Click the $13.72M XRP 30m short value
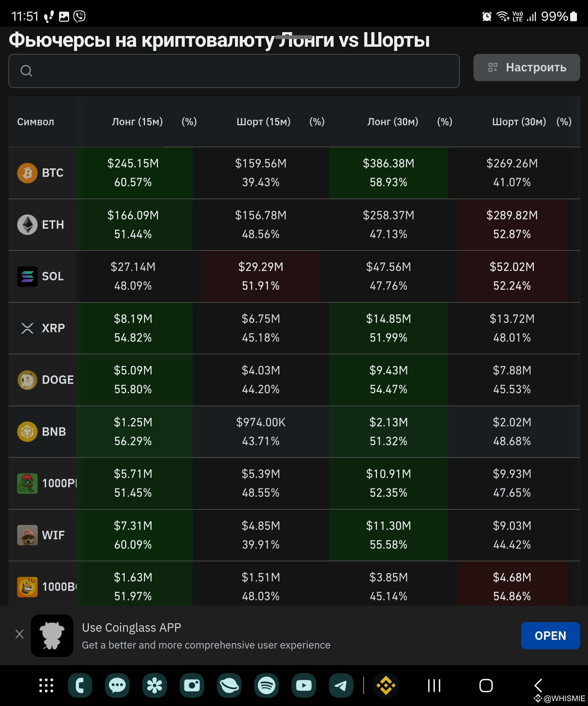Screen dimensions: 588x706 pyautogui.click(x=512, y=319)
